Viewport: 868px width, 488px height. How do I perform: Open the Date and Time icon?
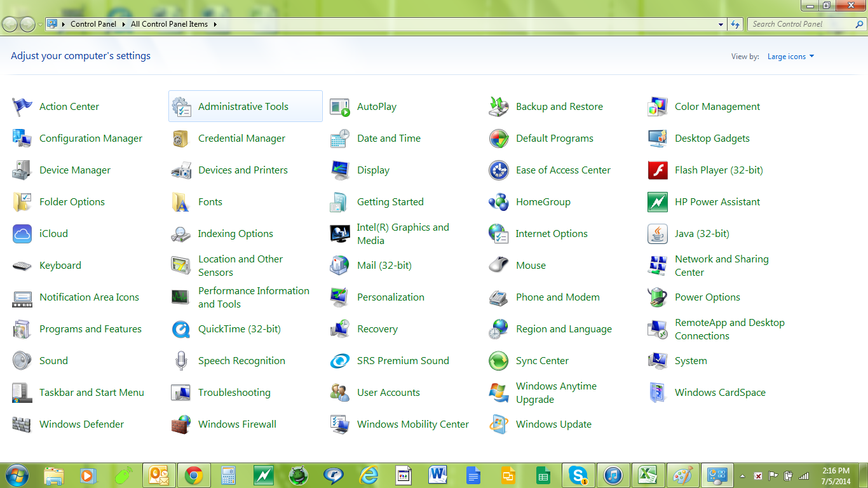click(340, 139)
